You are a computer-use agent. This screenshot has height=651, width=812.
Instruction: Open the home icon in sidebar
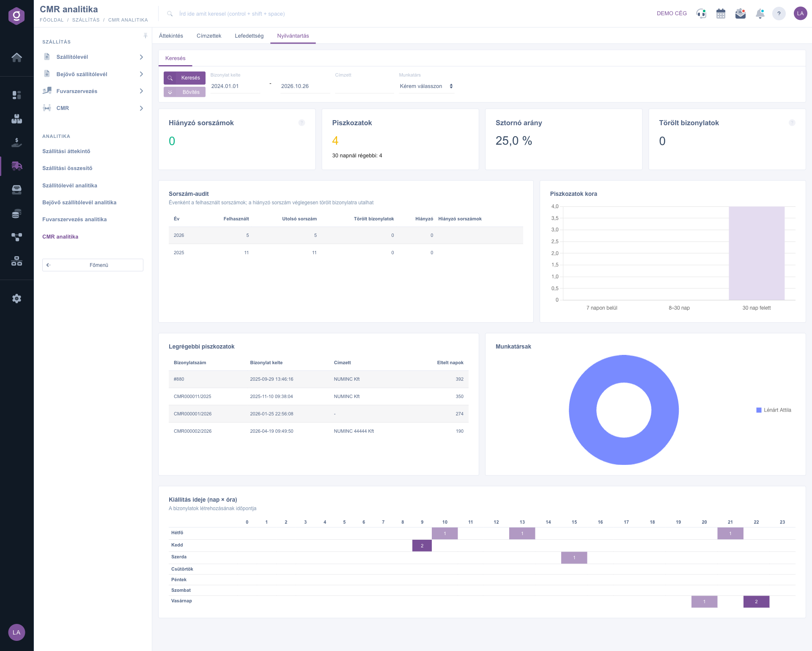pos(16,58)
